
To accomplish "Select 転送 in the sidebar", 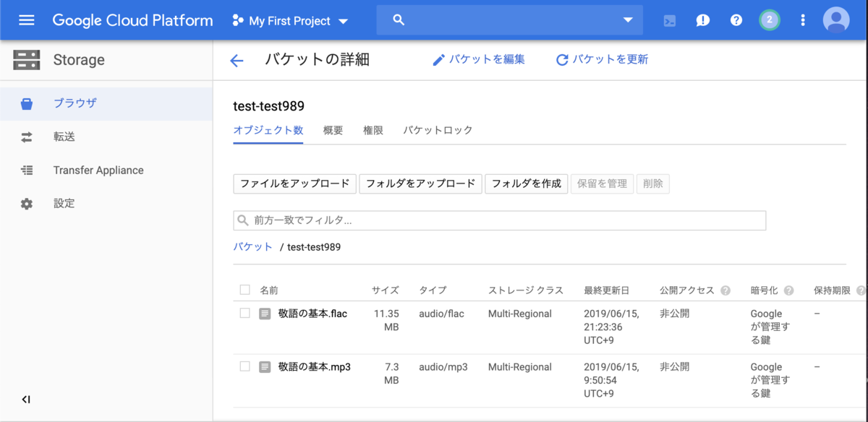I will pos(106,137).
